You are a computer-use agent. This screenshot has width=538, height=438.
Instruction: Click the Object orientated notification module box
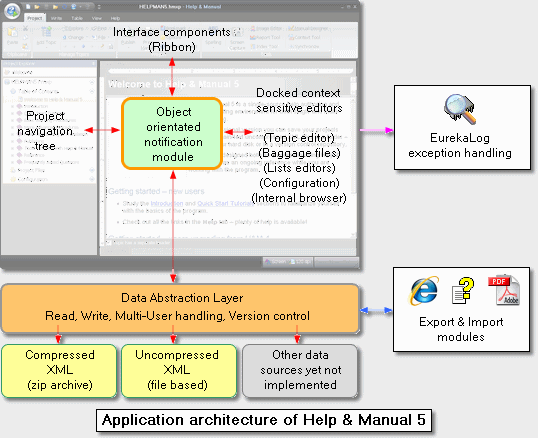(x=173, y=134)
